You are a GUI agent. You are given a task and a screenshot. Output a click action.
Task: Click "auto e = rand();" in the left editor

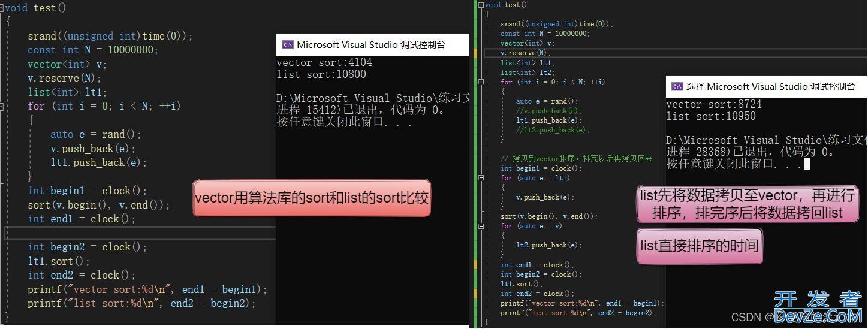96,134
